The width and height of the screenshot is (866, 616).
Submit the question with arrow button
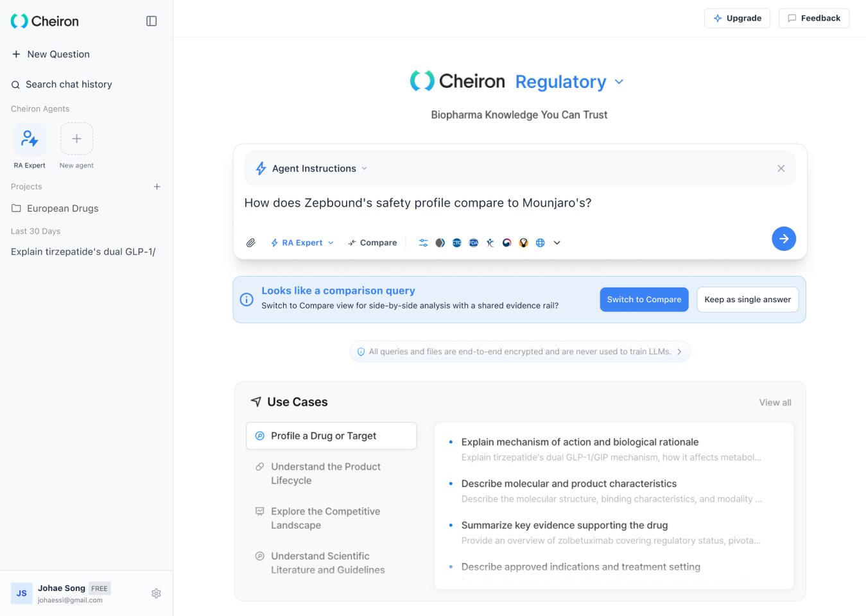784,239
